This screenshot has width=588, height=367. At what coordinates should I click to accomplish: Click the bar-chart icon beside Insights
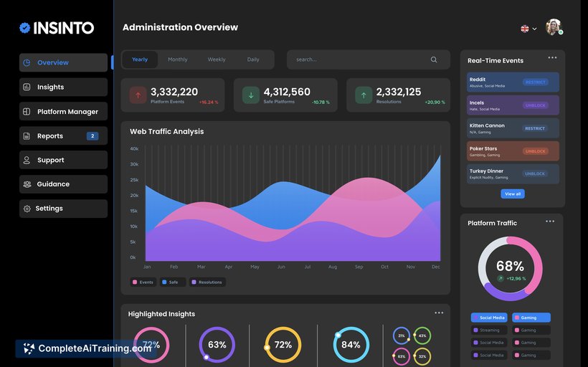pos(27,87)
